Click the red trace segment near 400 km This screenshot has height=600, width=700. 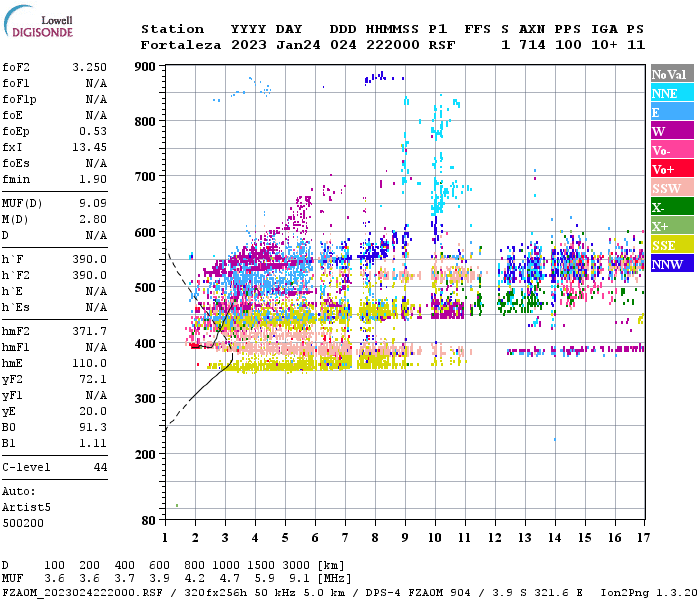(195, 346)
